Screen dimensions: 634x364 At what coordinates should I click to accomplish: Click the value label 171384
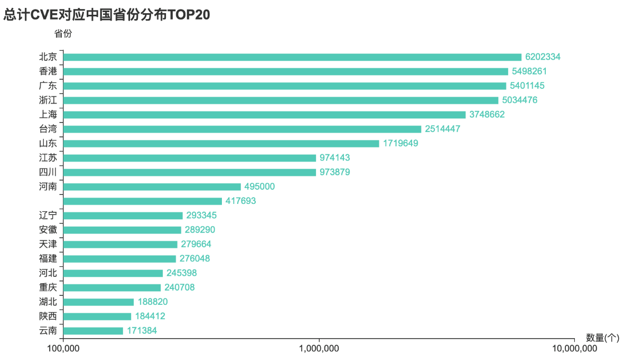click(x=142, y=331)
